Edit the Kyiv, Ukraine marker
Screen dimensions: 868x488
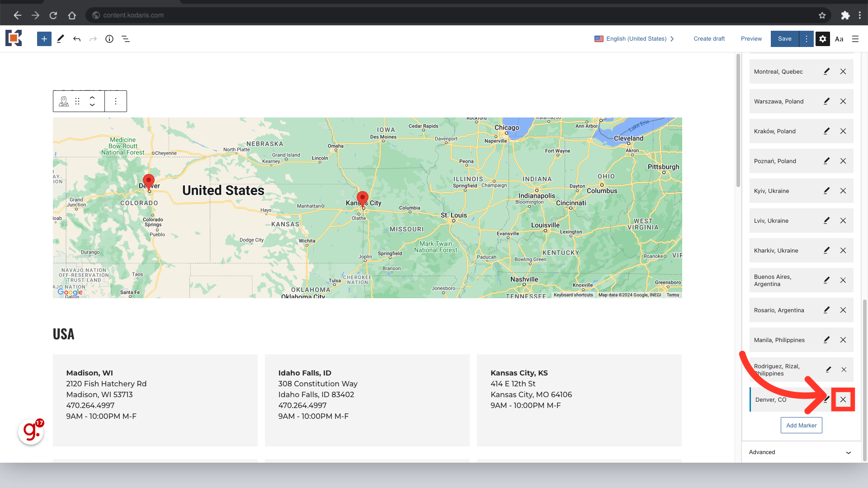[826, 191]
